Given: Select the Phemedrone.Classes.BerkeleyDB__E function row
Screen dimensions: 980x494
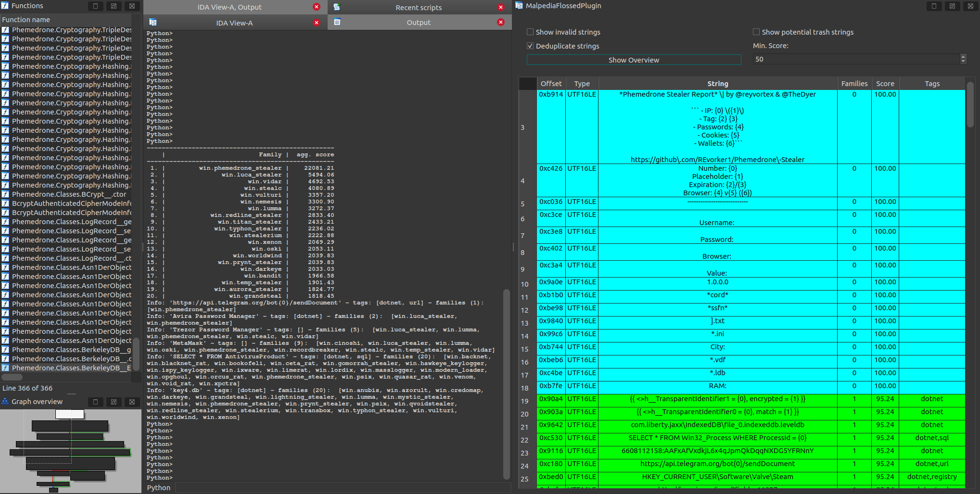Looking at the screenshot, I should click(x=66, y=368).
